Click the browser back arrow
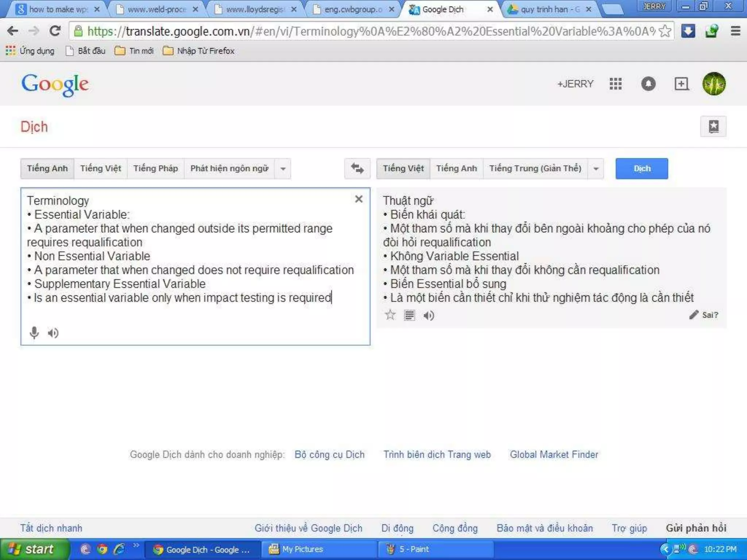This screenshot has width=747, height=560. click(13, 31)
